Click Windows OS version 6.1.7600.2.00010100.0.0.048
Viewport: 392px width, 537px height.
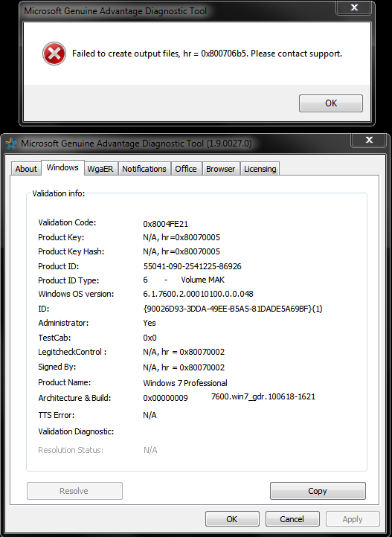point(198,294)
